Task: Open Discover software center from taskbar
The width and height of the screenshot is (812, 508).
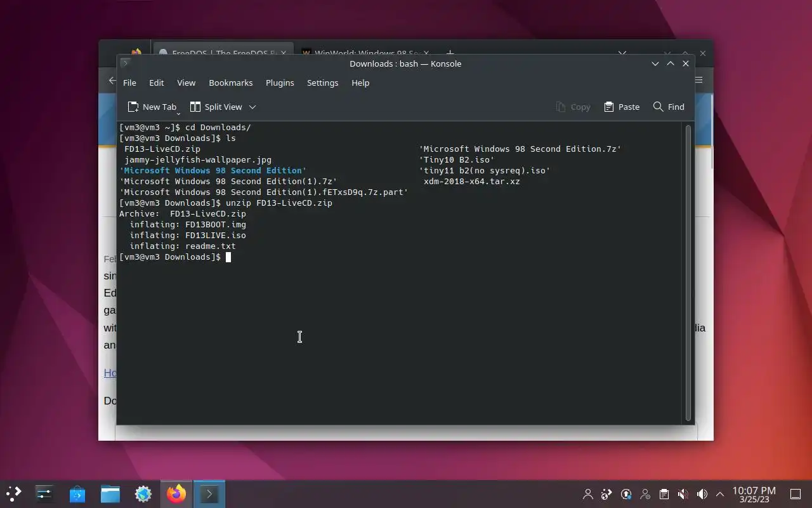Action: [x=77, y=493]
